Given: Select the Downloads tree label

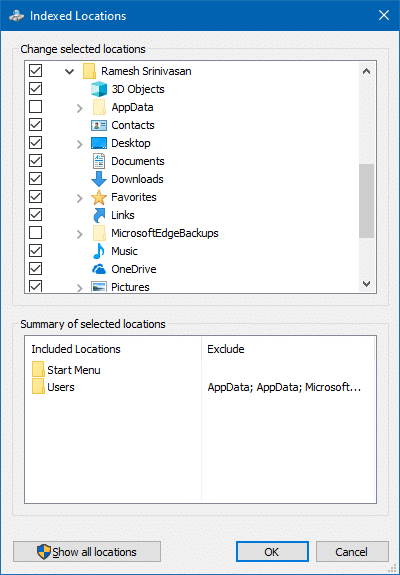Looking at the screenshot, I should tap(137, 179).
